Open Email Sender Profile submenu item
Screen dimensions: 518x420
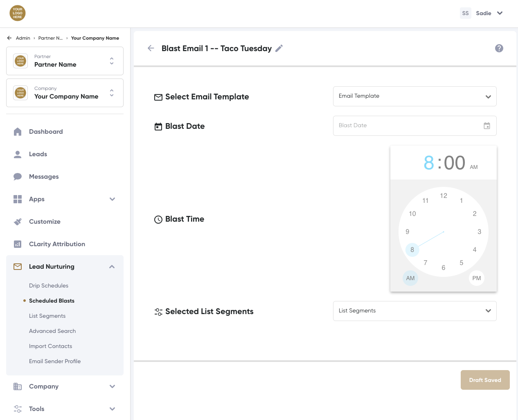click(x=55, y=361)
